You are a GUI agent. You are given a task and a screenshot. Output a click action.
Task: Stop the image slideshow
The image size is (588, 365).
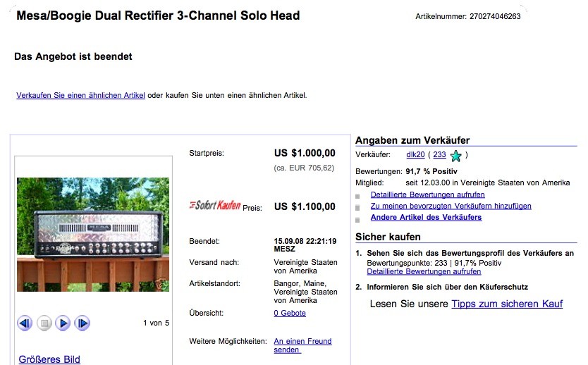click(x=44, y=323)
